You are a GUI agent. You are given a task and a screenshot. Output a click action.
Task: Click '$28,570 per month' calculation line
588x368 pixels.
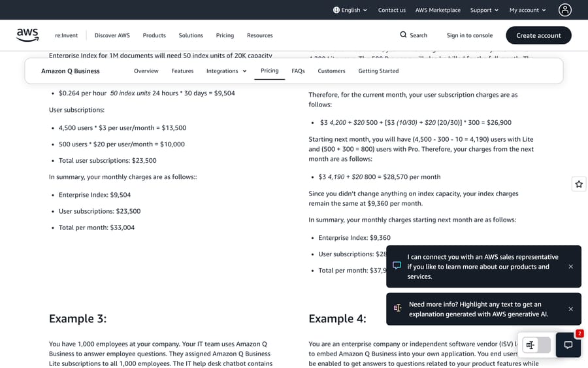(380, 176)
